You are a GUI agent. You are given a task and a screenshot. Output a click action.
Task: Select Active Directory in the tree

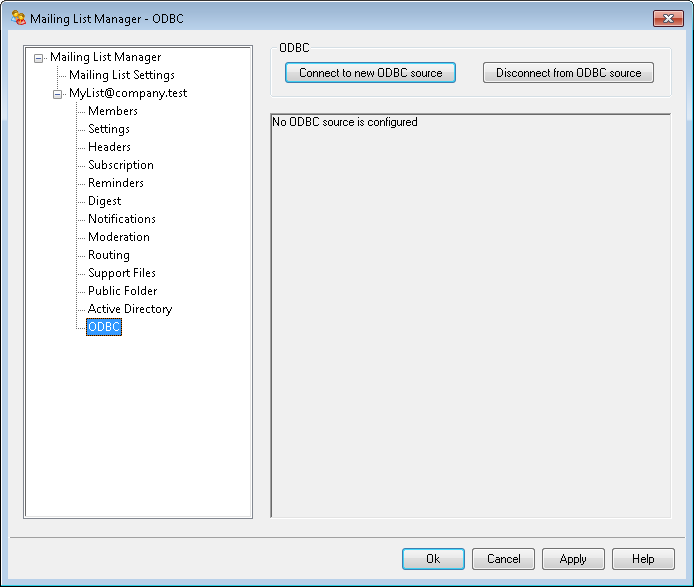point(129,309)
